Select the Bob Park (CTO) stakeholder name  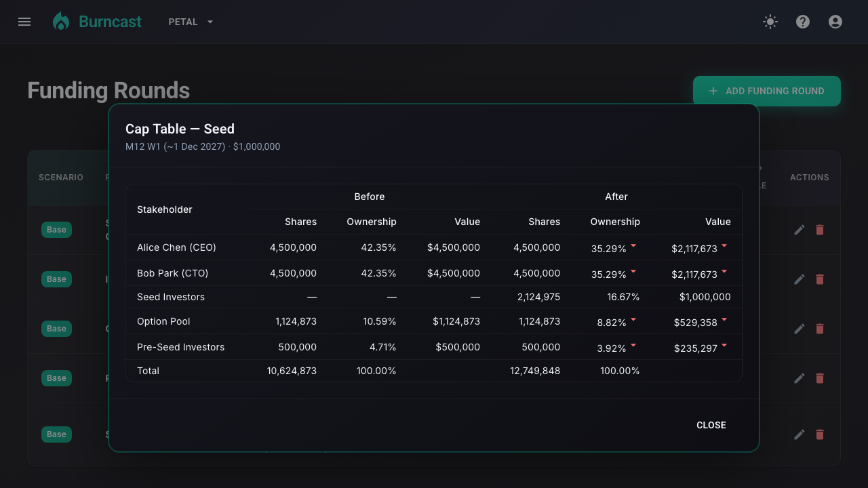(x=172, y=273)
